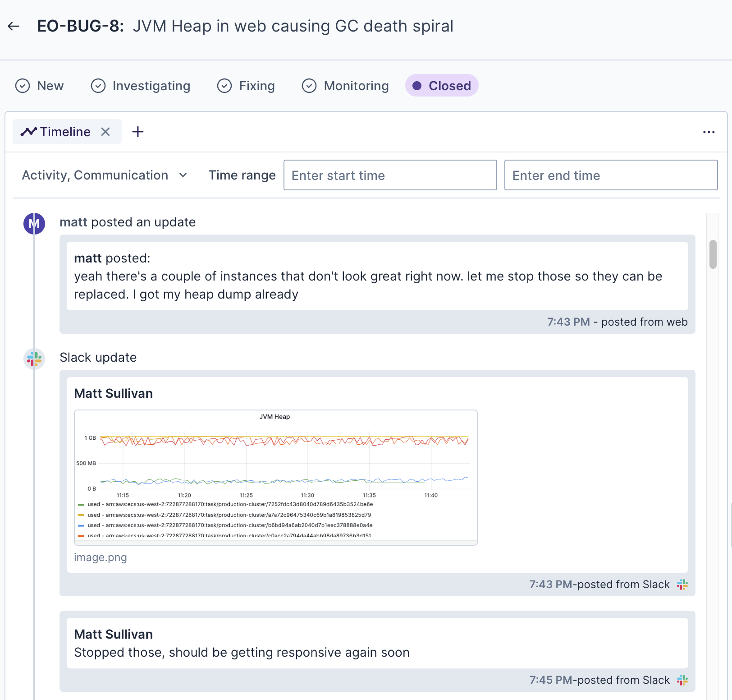Add a new tab with plus
The height and width of the screenshot is (700, 732).
(x=138, y=132)
